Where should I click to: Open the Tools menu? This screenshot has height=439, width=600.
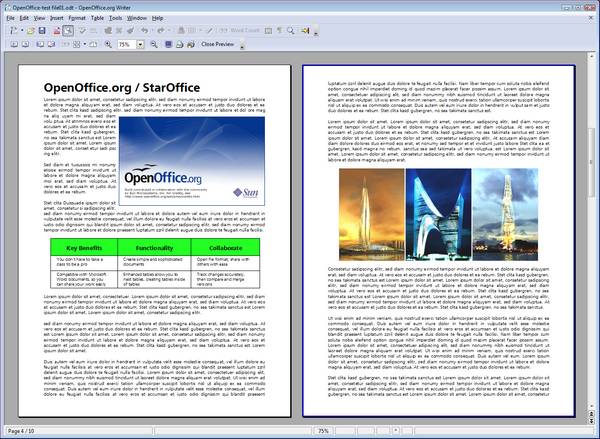116,18
